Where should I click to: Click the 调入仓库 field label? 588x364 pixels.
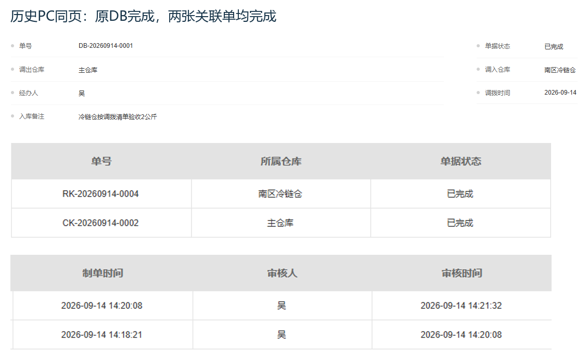497,69
